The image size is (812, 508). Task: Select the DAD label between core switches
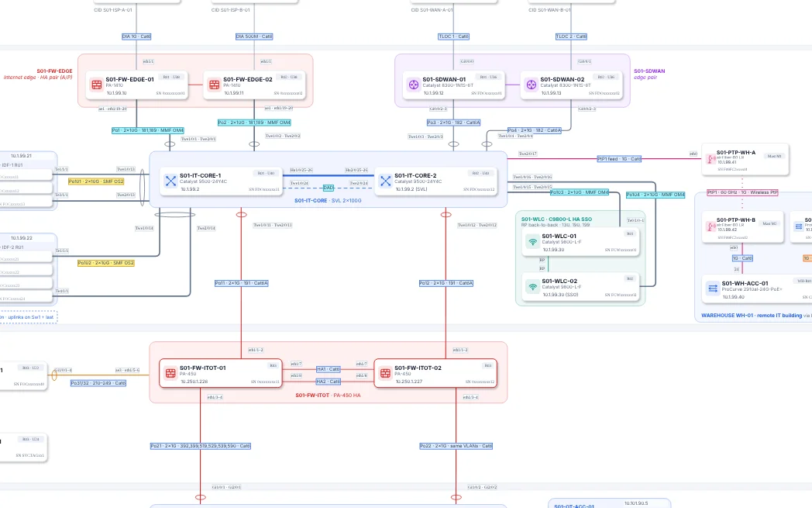[329, 188]
